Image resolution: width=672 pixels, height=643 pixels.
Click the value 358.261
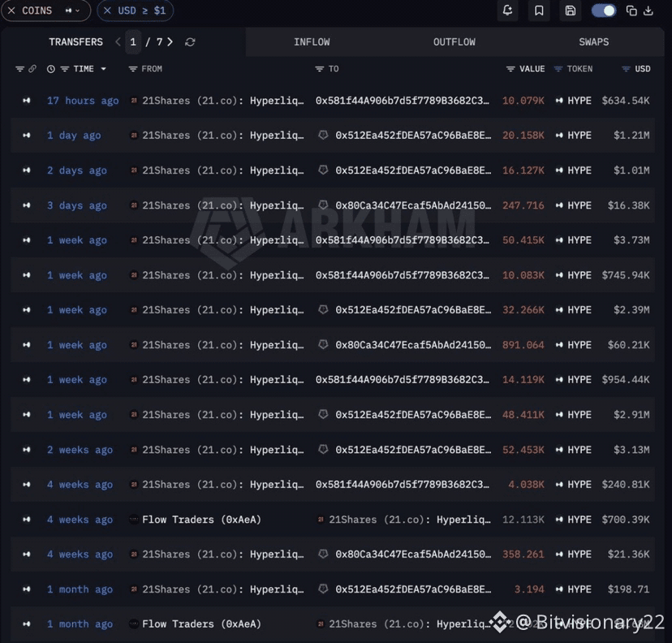click(523, 555)
